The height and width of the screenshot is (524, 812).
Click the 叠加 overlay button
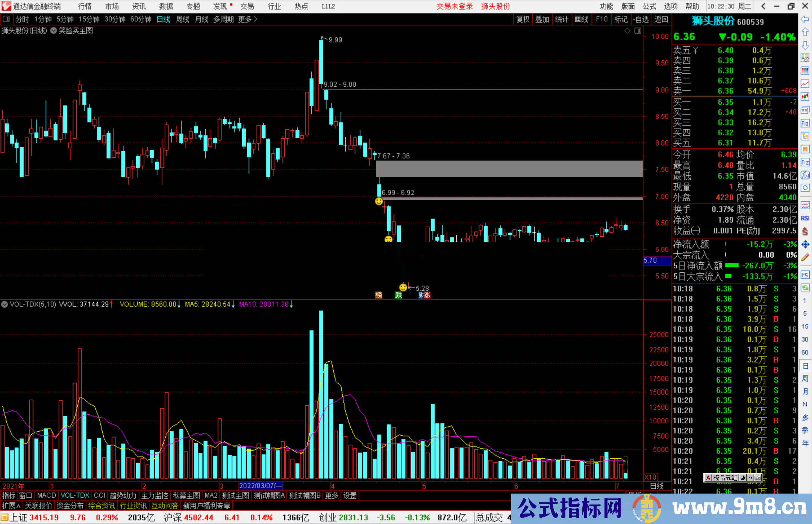tap(542, 19)
